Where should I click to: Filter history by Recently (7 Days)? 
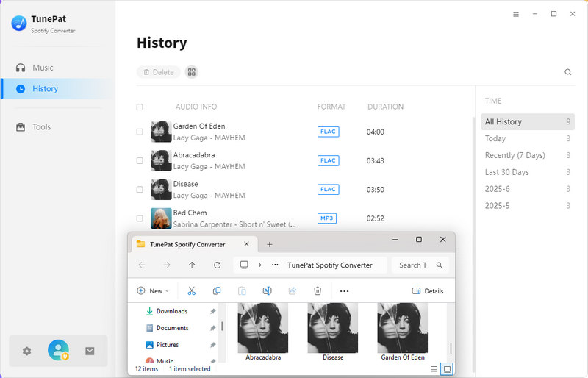point(528,155)
